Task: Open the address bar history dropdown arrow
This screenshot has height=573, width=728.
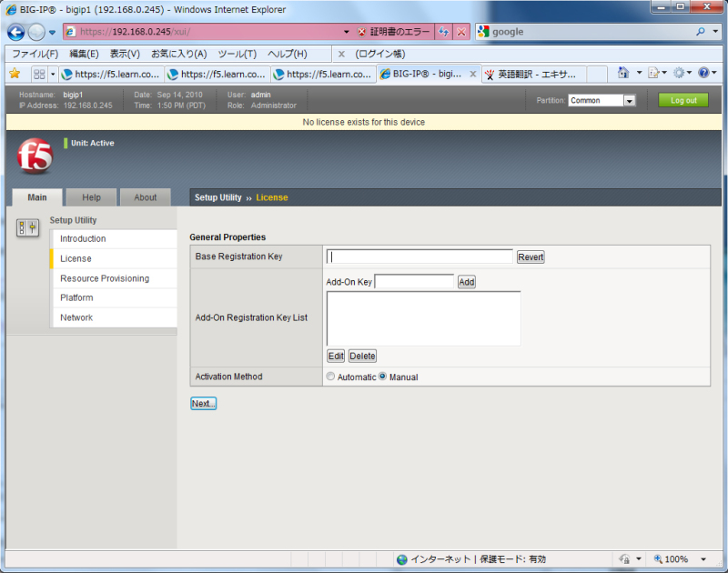Action: point(346,32)
